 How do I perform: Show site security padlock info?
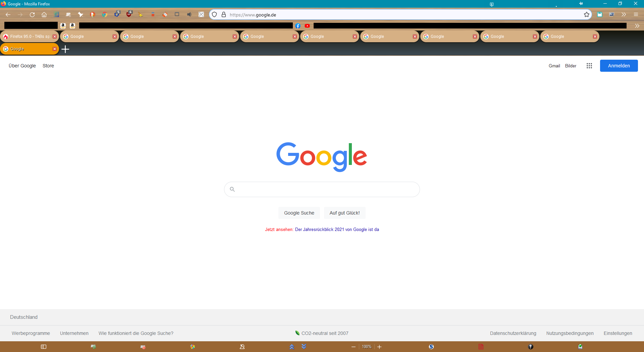(x=224, y=15)
